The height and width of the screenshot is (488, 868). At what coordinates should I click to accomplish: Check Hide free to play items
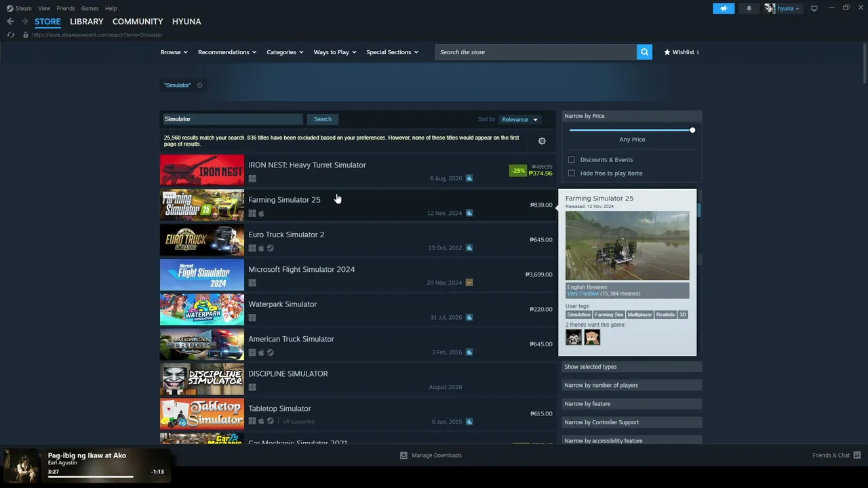point(572,174)
